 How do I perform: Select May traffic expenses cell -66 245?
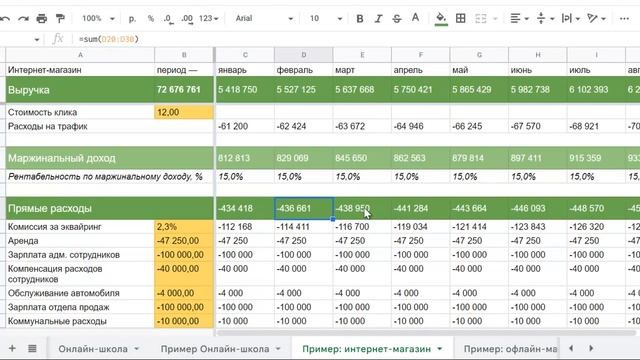pyautogui.click(x=479, y=126)
